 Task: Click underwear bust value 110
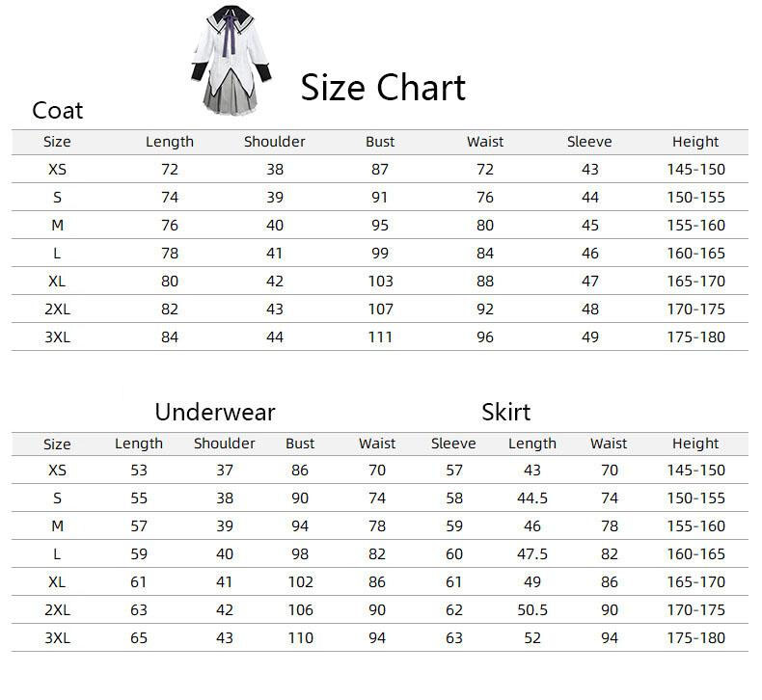[x=300, y=638]
